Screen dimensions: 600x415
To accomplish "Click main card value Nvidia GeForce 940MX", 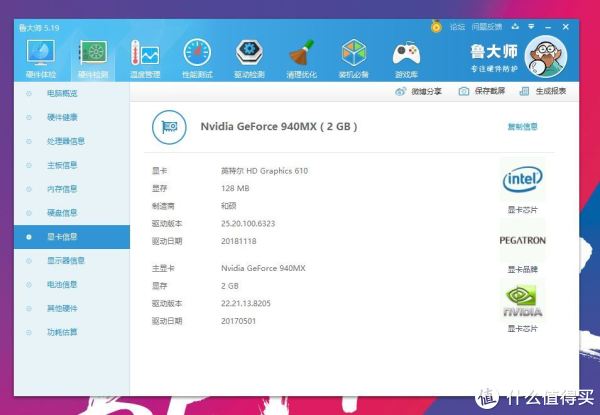I will [263, 268].
